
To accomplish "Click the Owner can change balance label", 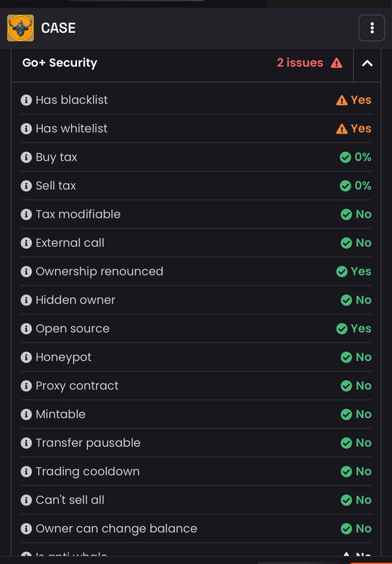I will coord(116,529).
